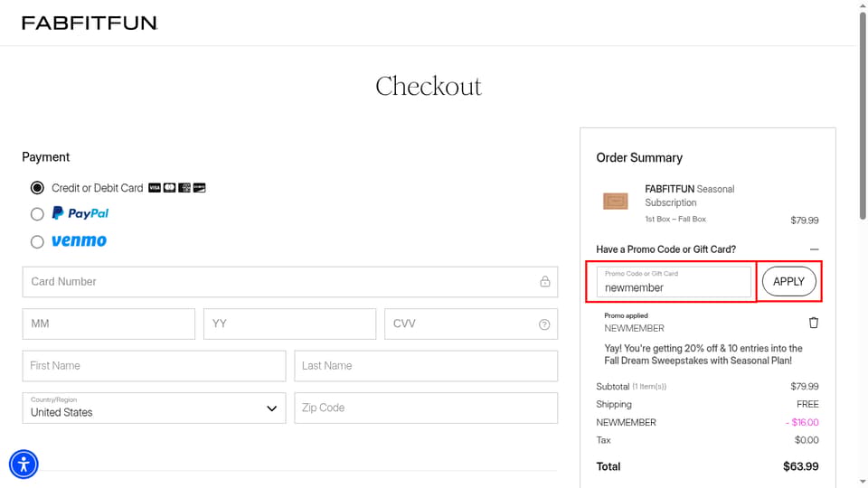
Task: Click the '- $16.00' discount value
Action: [802, 422]
